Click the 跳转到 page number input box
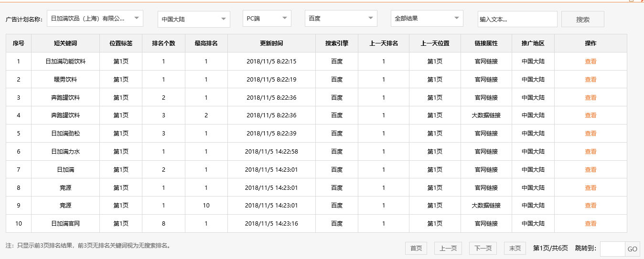 click(612, 249)
